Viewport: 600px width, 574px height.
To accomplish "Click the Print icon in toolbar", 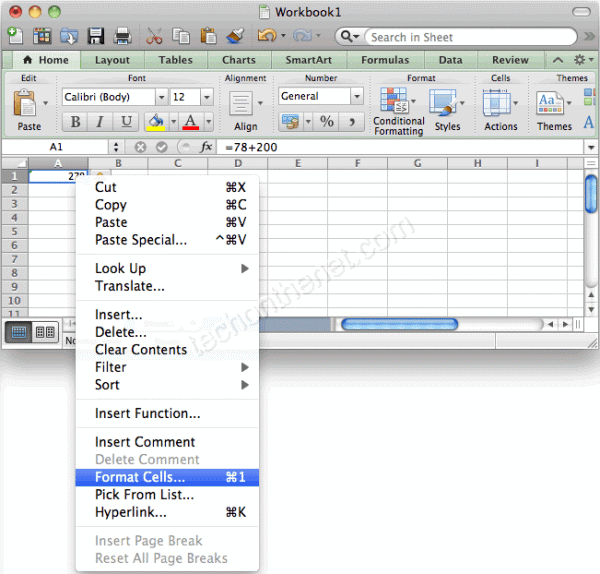I will pos(122,37).
